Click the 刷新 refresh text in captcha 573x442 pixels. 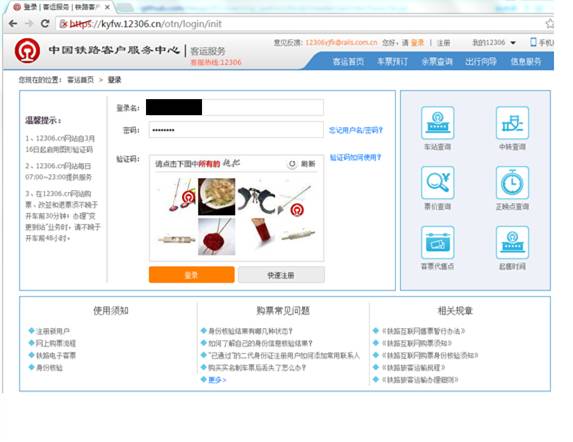pos(308,164)
